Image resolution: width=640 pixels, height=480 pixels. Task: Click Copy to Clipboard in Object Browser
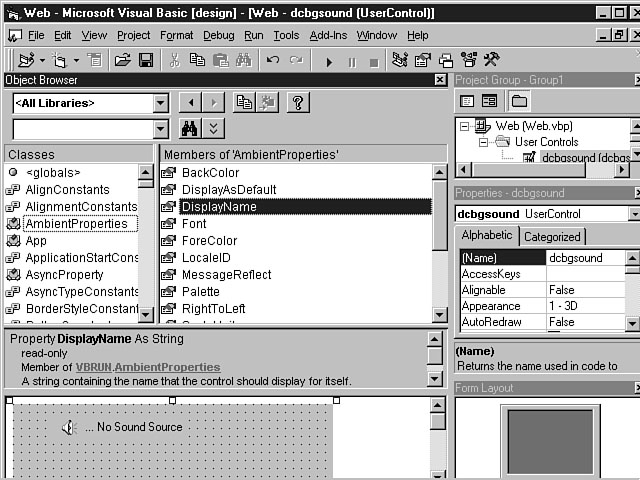tap(243, 102)
